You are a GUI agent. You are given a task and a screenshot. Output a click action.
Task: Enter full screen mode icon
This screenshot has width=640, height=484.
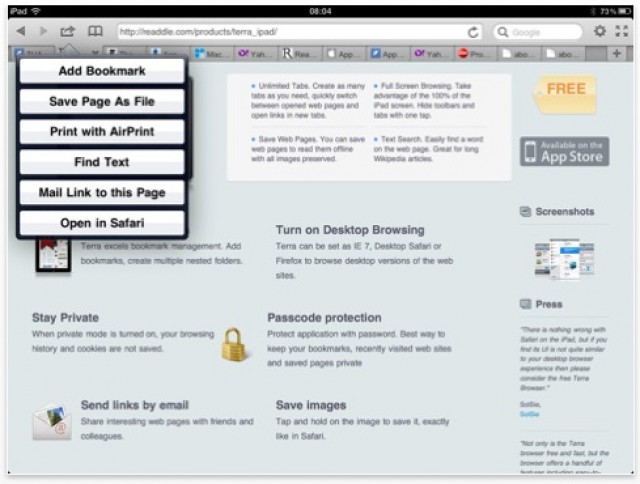pyautogui.click(x=622, y=32)
